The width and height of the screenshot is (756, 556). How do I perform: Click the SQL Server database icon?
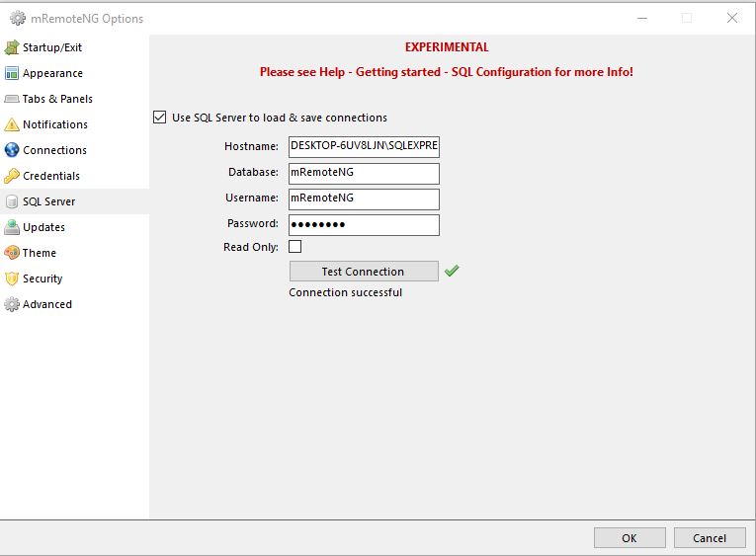(x=12, y=201)
